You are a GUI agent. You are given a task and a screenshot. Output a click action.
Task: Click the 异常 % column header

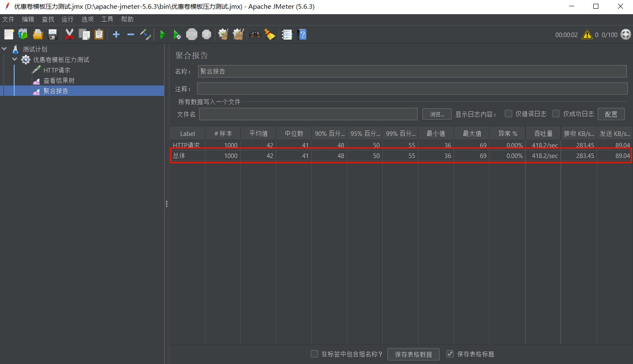pos(507,133)
